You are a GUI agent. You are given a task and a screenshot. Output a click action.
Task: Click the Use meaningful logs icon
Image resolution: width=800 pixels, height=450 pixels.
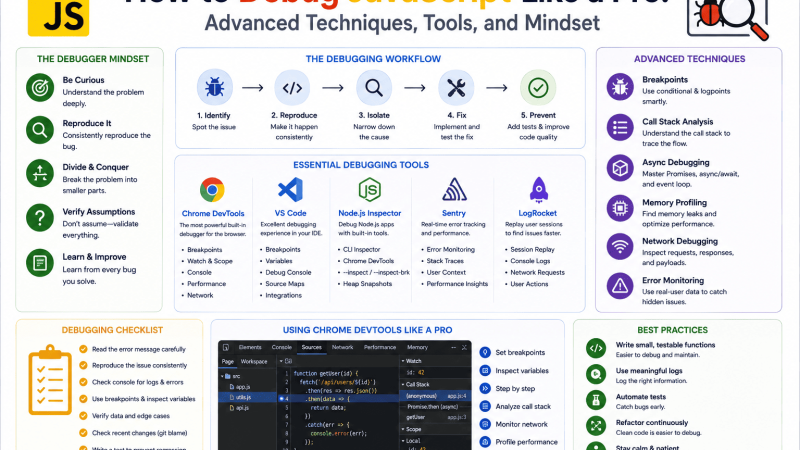pos(596,374)
